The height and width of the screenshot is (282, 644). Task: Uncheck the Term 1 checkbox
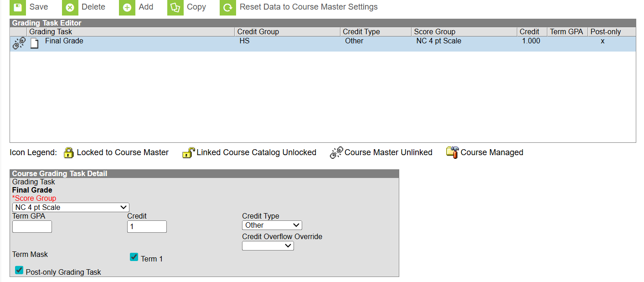pyautogui.click(x=134, y=257)
